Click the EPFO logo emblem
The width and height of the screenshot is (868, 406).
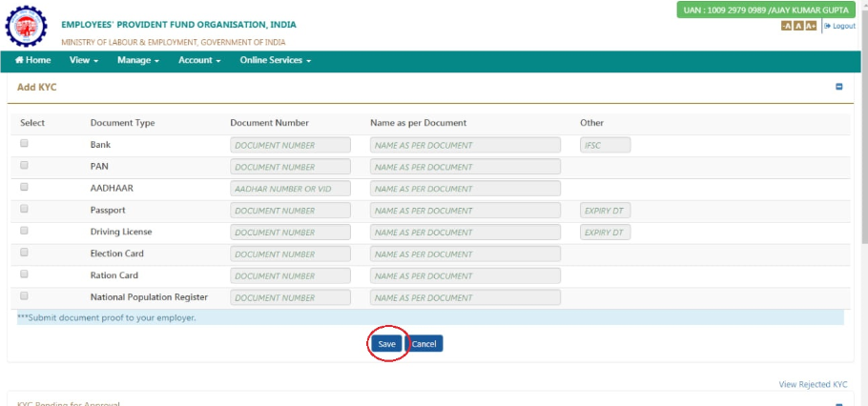[26, 27]
